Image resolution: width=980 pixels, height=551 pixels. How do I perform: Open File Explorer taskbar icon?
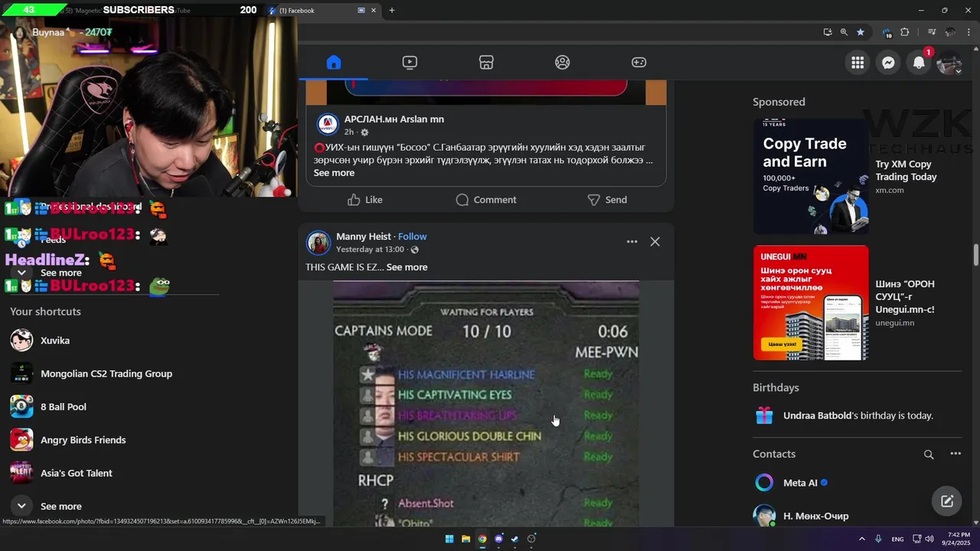click(x=465, y=539)
